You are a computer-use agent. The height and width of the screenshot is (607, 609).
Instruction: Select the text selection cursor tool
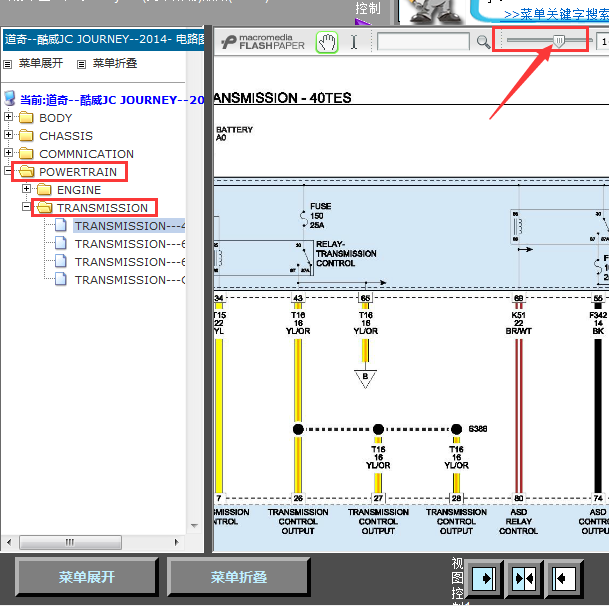click(x=353, y=42)
